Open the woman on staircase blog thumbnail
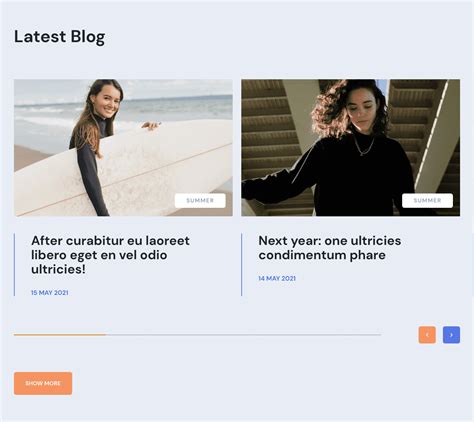This screenshot has width=474, height=422. coord(351,148)
